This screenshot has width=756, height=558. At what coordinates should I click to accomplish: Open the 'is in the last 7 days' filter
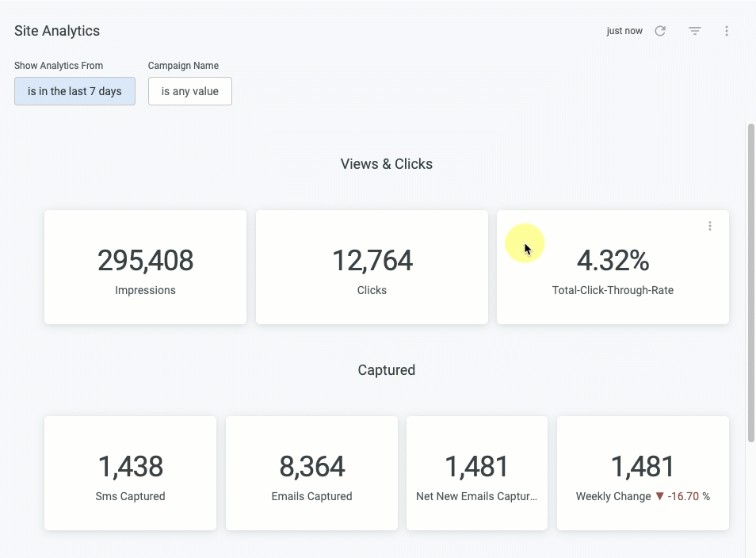click(74, 91)
